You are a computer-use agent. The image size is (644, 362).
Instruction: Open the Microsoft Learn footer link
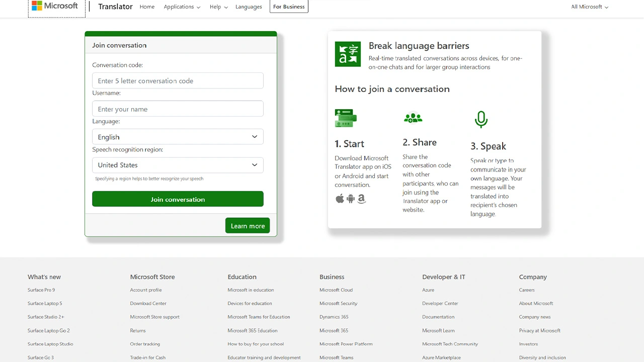[x=438, y=331]
